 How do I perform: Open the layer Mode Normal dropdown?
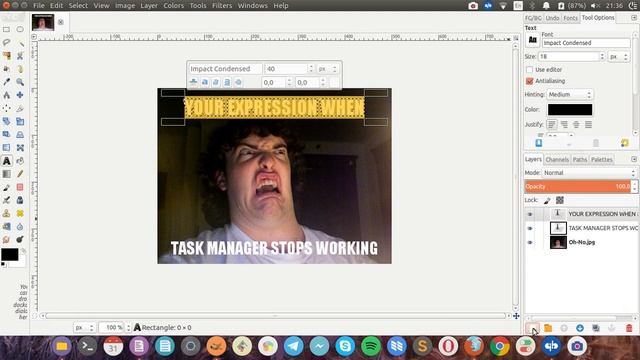[x=589, y=173]
